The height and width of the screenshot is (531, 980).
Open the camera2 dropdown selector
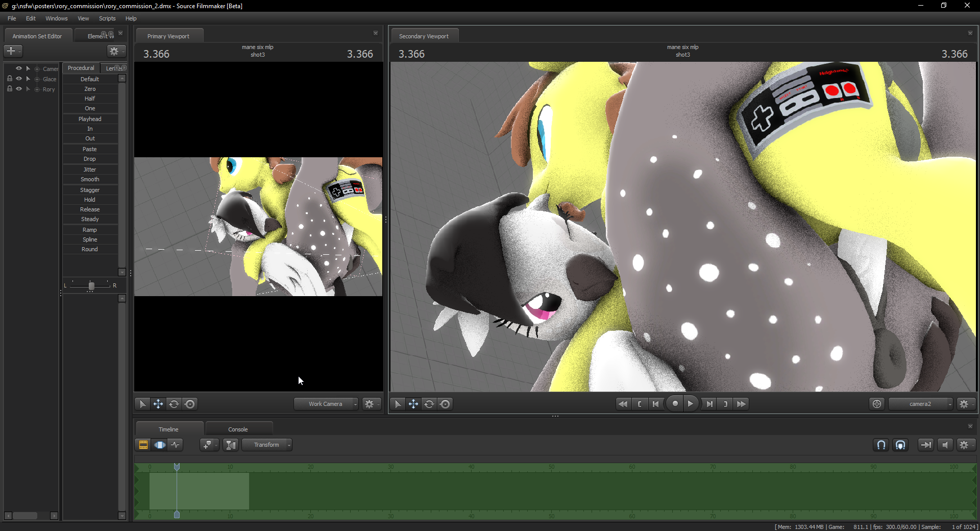[920, 404]
